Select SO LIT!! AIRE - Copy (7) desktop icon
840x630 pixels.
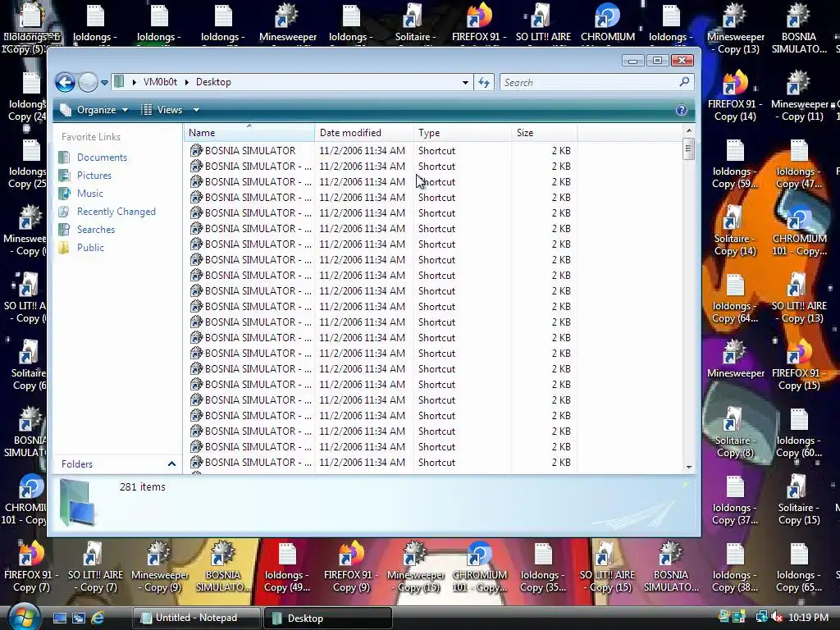[x=95, y=568]
